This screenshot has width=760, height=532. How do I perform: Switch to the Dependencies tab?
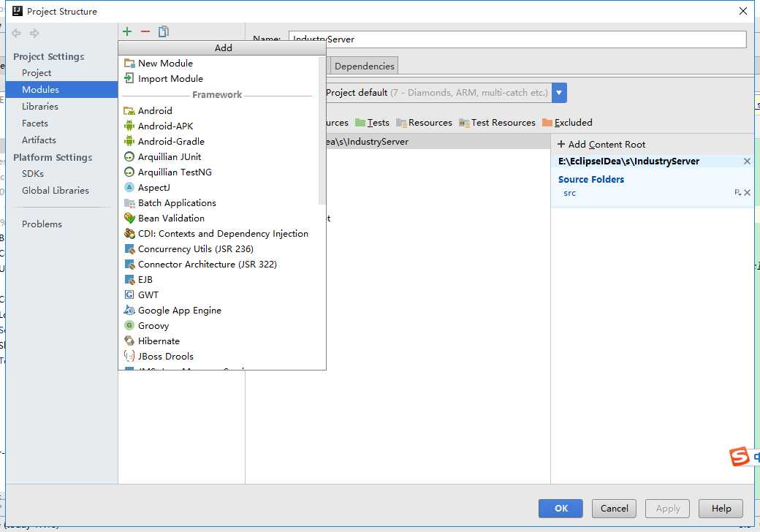coord(365,66)
